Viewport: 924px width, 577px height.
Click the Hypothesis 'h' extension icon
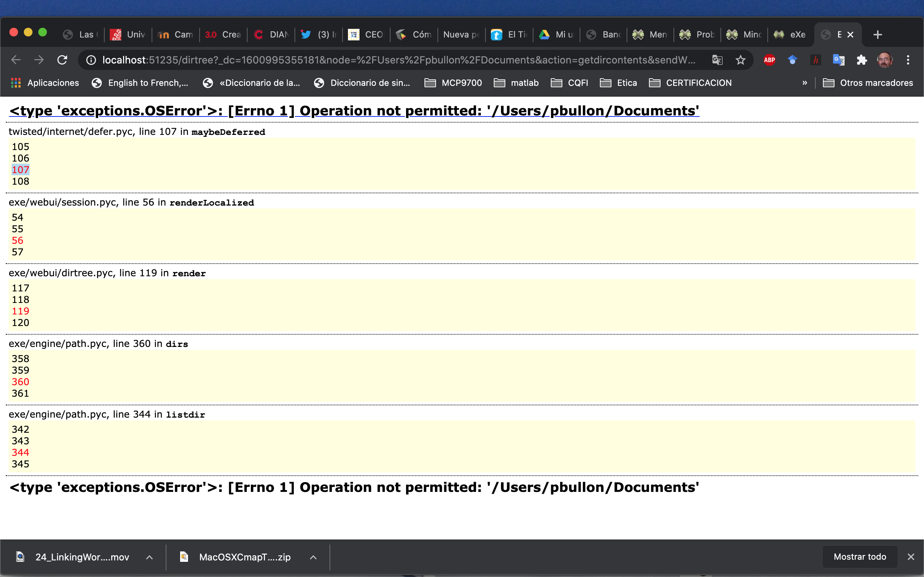(816, 60)
